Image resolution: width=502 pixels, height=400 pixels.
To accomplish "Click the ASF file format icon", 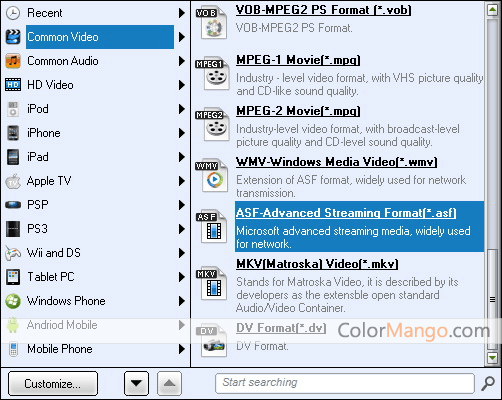I will (212, 227).
